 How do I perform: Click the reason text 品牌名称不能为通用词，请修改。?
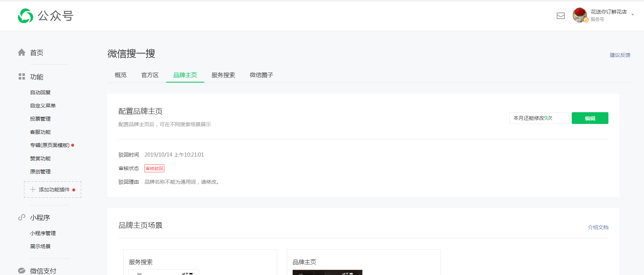coord(183,182)
